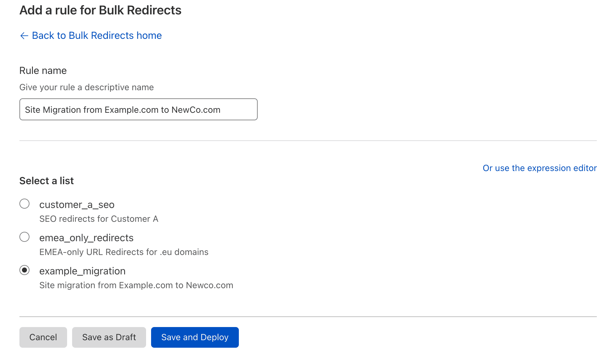615x364 pixels.
Task: Click the SEO redirects for Customer A description
Action: (99, 219)
